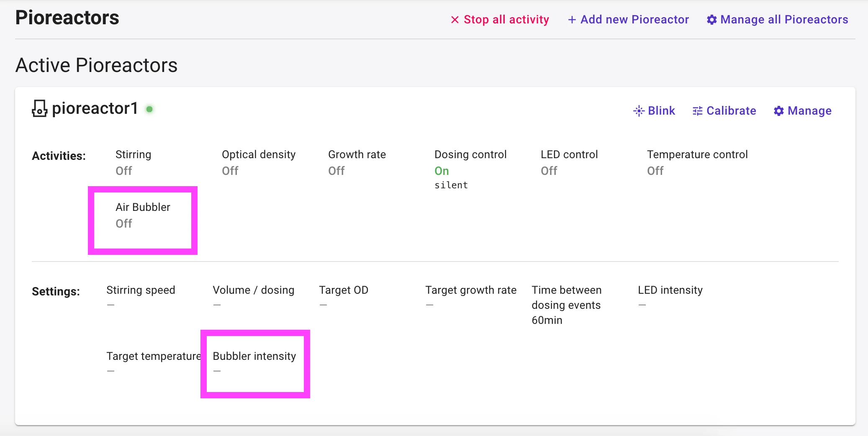Open Calibrate for pioreactor1
Screen dimensions: 868x436
(724, 111)
